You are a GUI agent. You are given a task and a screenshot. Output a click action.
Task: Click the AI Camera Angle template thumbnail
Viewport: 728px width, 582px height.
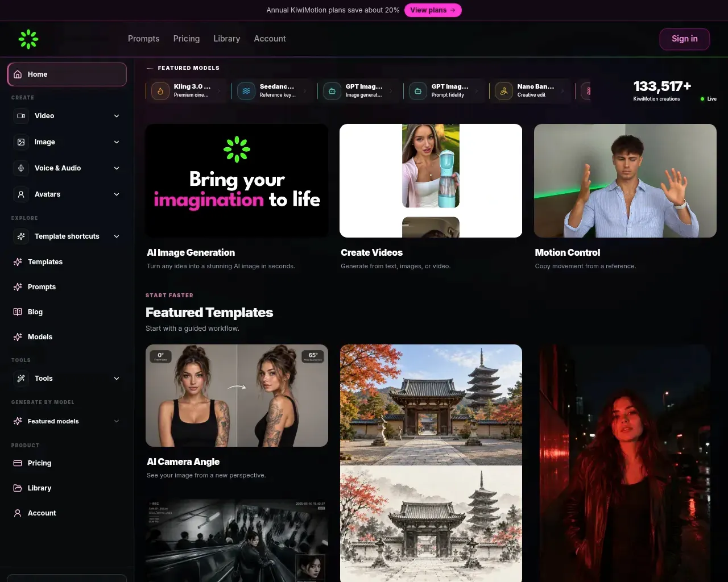237,396
